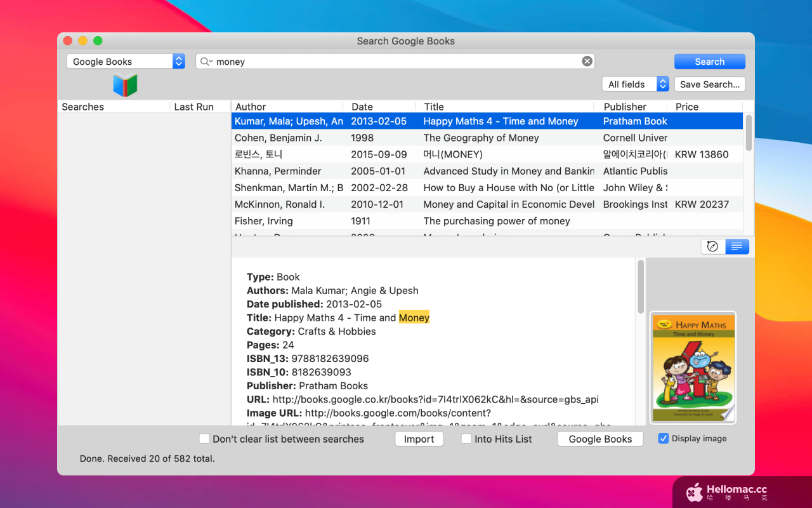Select the row Kumar, Mala; Upesh

[x=487, y=121]
